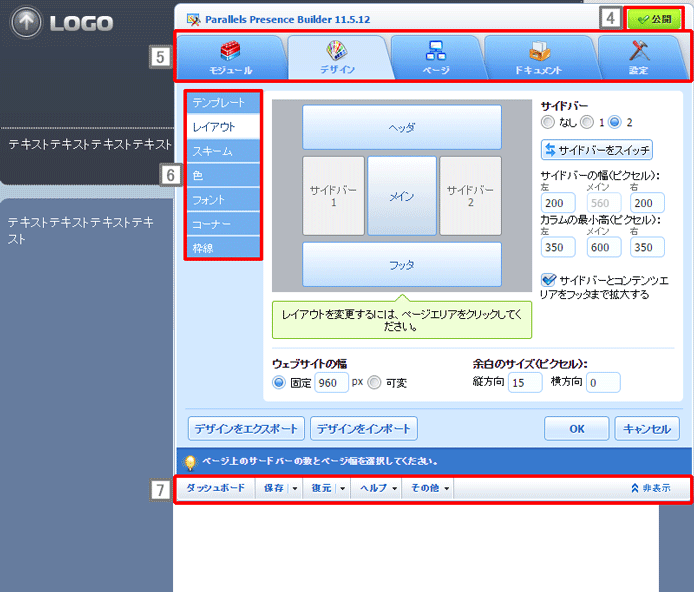The width and height of the screenshot is (694, 592).
Task: Select sidebar option なし
Action: click(x=547, y=122)
